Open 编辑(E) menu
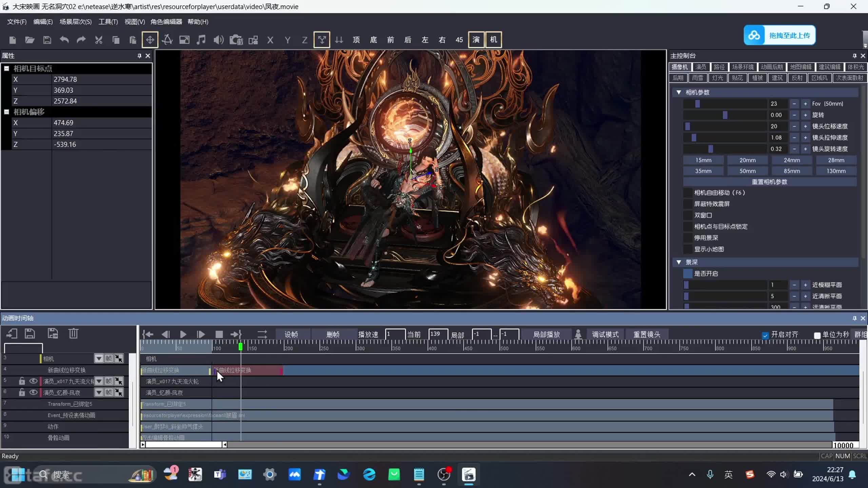868x488 pixels. [43, 22]
